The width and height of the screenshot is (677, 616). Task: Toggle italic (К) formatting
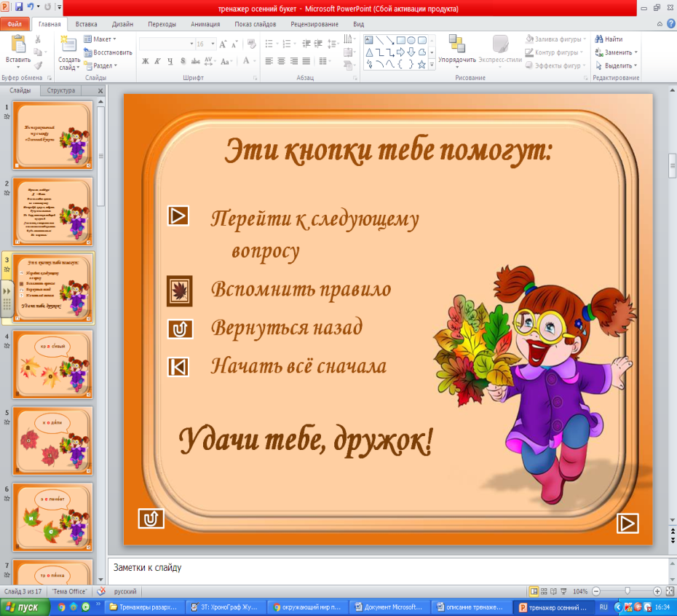(x=157, y=61)
